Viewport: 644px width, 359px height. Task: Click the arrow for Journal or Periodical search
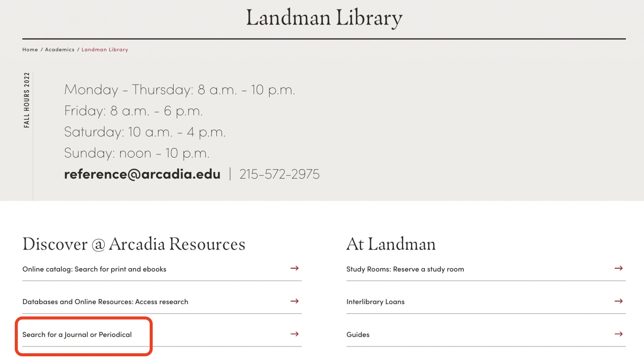(x=294, y=334)
